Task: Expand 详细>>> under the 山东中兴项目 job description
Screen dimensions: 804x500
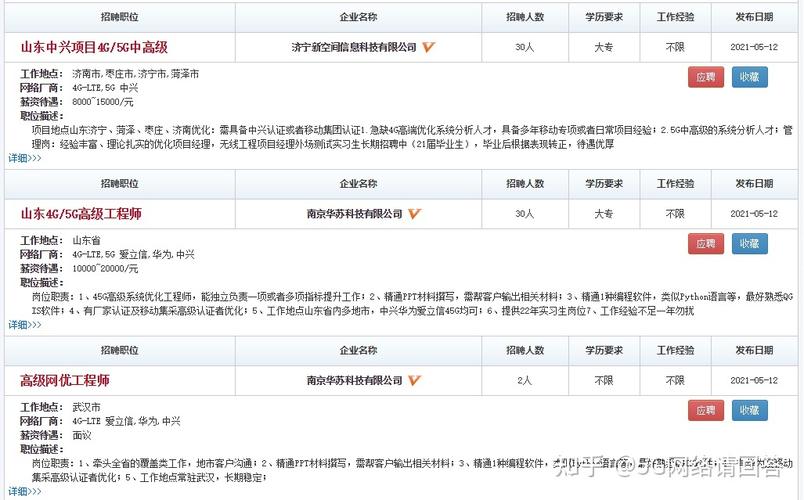Action: point(25,158)
